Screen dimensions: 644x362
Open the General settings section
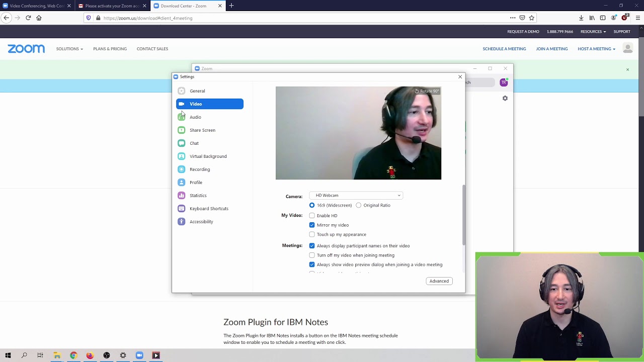tap(209, 91)
